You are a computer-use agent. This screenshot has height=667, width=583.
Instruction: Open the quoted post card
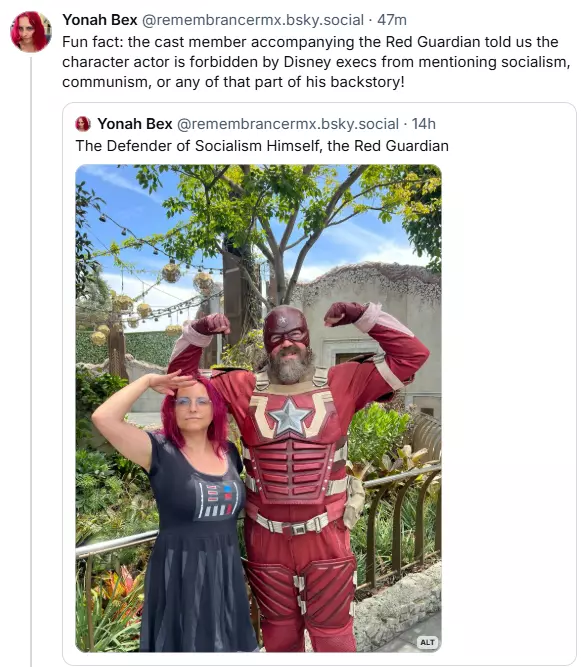pos(319,384)
